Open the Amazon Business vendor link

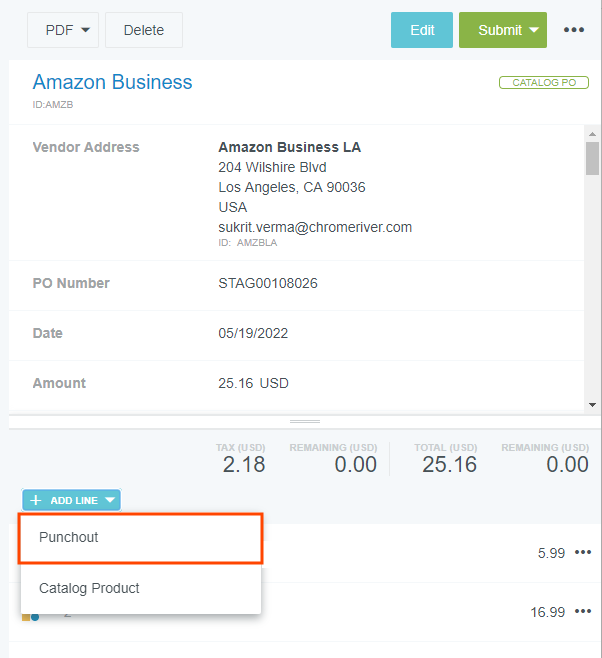point(112,82)
